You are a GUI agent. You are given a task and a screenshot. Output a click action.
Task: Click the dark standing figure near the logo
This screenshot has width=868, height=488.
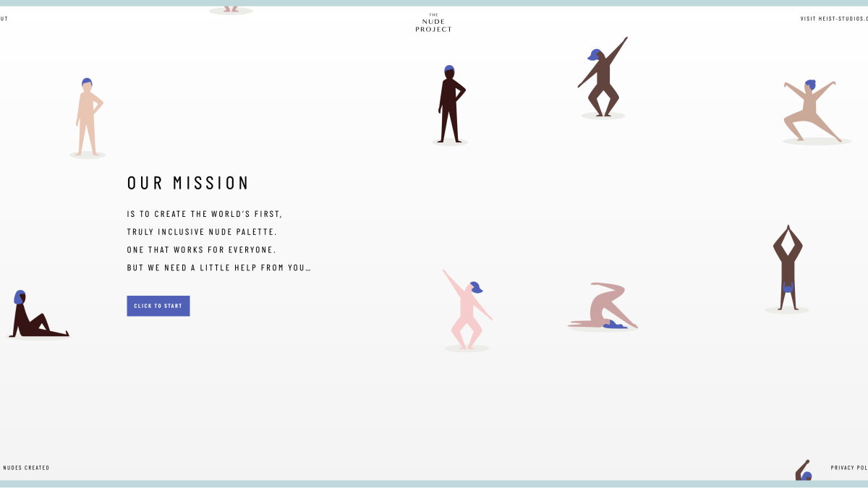click(x=451, y=104)
